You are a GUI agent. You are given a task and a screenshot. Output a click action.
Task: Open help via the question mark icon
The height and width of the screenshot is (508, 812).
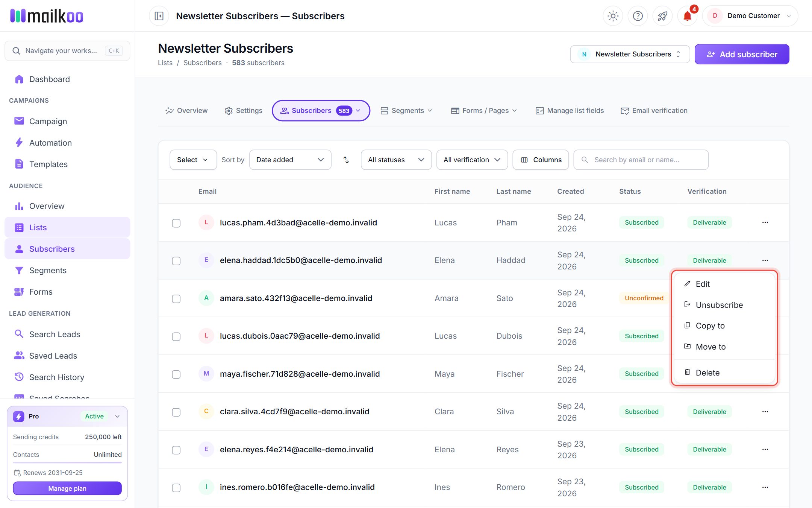point(638,16)
